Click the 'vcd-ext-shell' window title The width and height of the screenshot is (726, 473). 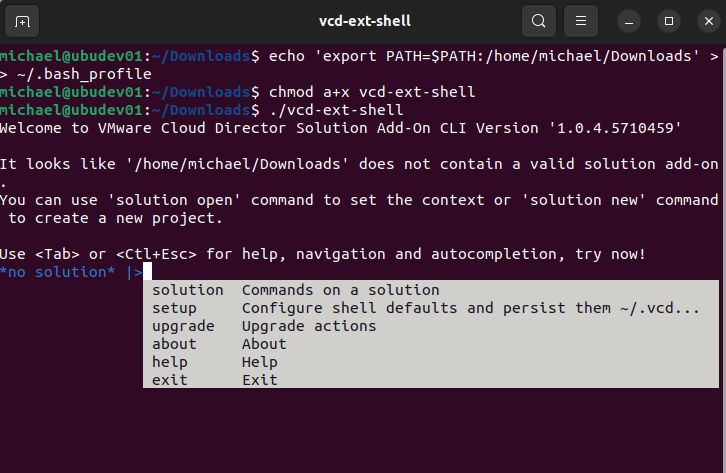point(364,20)
